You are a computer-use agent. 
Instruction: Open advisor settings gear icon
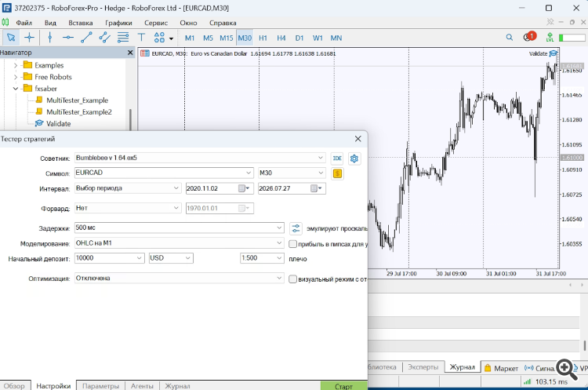(354, 159)
